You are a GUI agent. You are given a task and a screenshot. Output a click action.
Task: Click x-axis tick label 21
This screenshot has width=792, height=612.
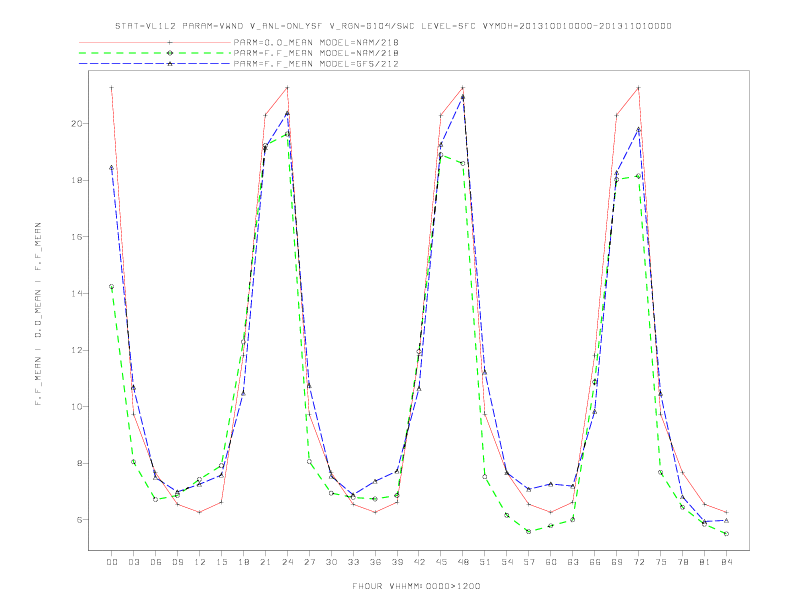265,562
